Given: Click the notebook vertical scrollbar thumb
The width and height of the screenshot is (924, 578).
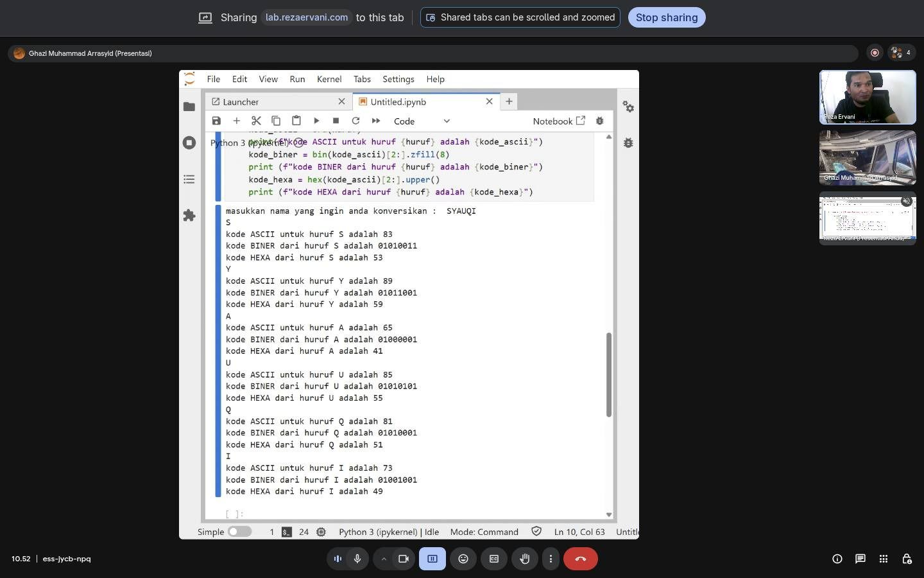Looking at the screenshot, I should coord(608,374).
